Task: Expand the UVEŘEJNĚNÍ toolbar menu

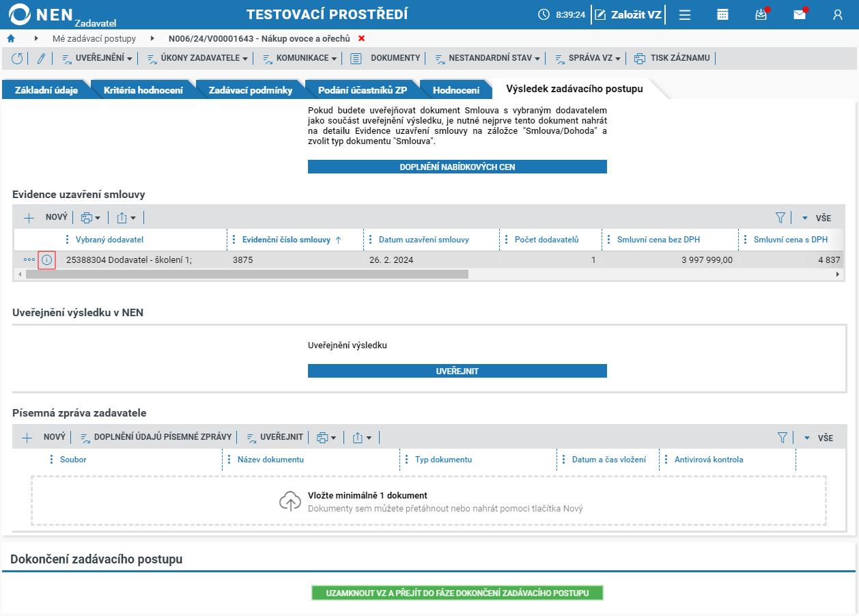Action: click(x=98, y=59)
